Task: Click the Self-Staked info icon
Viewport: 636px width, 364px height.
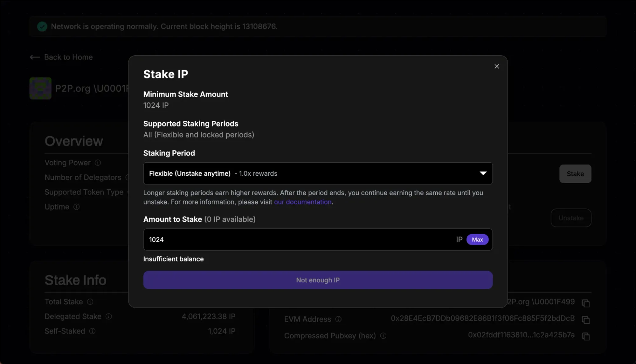Action: point(93,331)
